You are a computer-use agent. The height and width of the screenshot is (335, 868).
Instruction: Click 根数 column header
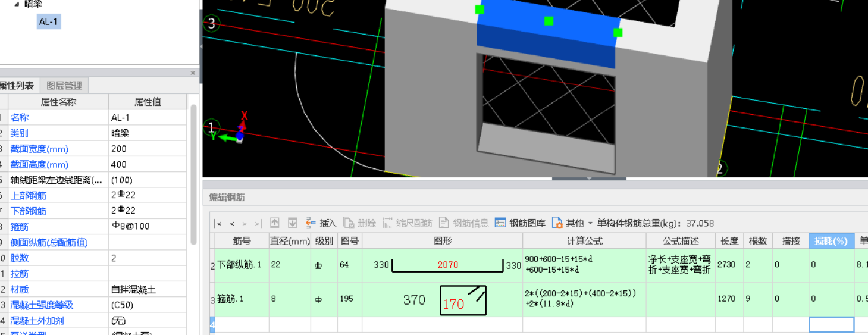click(758, 241)
